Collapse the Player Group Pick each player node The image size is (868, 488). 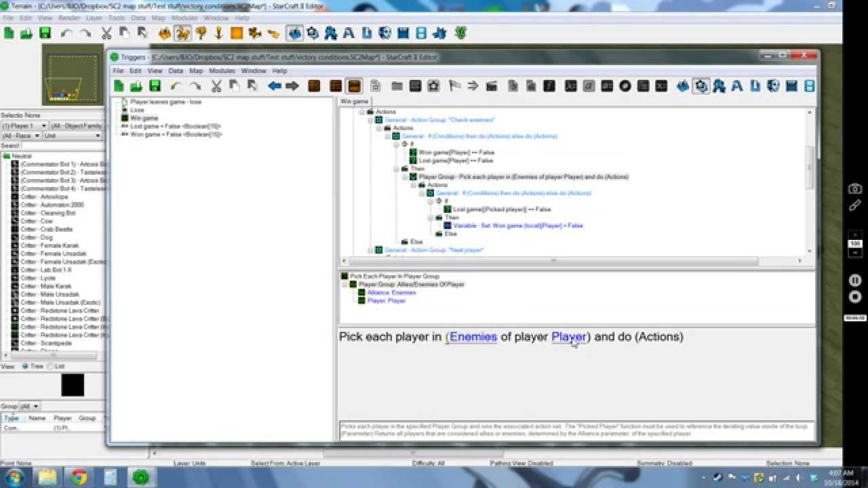[405, 177]
